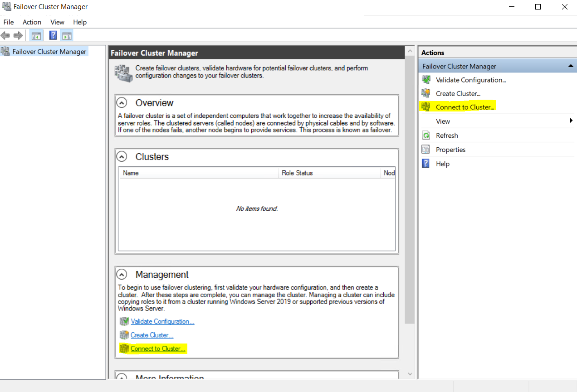Collapse the Overview section

[122, 103]
